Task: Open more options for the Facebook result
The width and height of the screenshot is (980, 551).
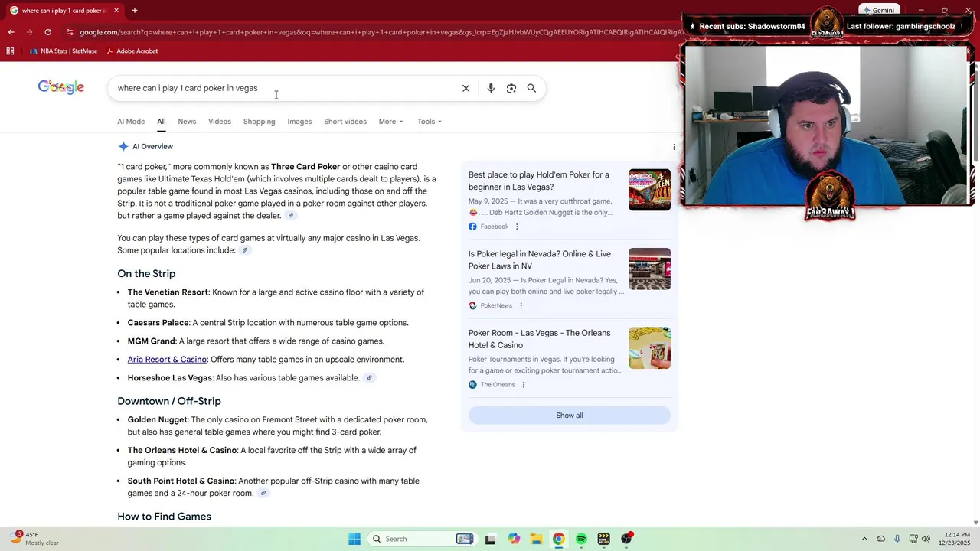Action: (x=517, y=227)
